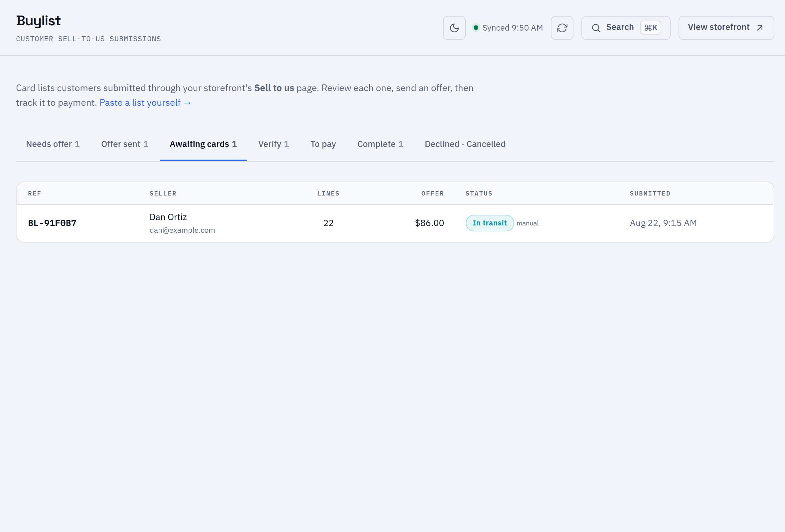Click the In transit status badge
785x532 pixels.
pyautogui.click(x=489, y=223)
